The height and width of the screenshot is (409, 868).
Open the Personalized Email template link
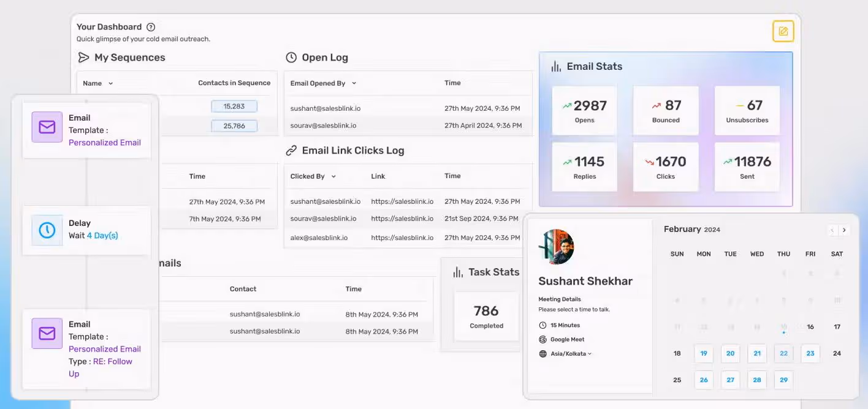[x=105, y=142]
